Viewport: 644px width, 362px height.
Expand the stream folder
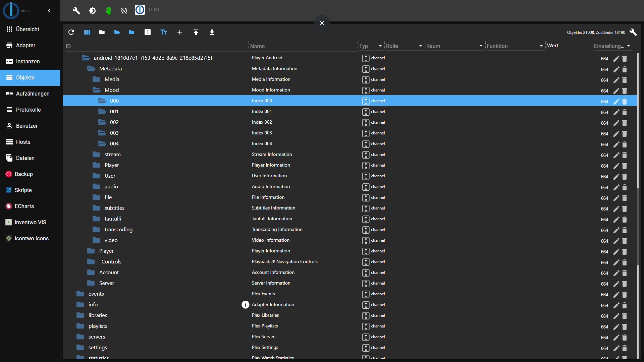click(96, 154)
